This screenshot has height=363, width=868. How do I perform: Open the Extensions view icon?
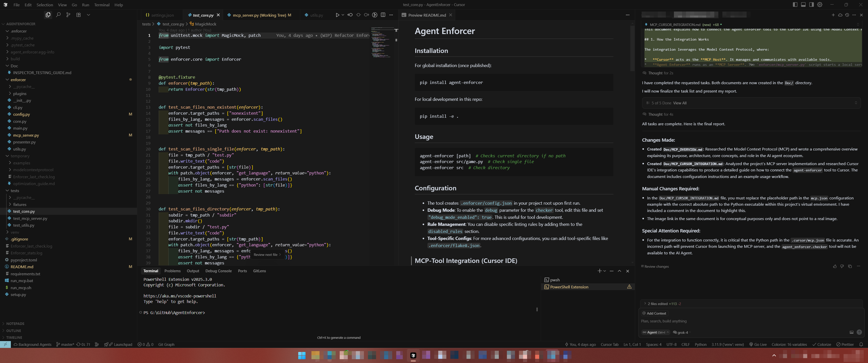[x=78, y=15]
